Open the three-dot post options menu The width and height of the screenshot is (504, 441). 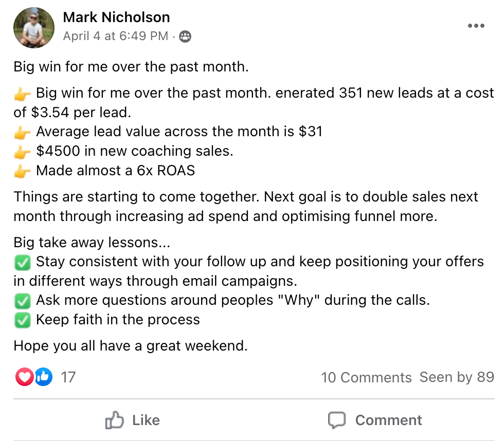[476, 26]
